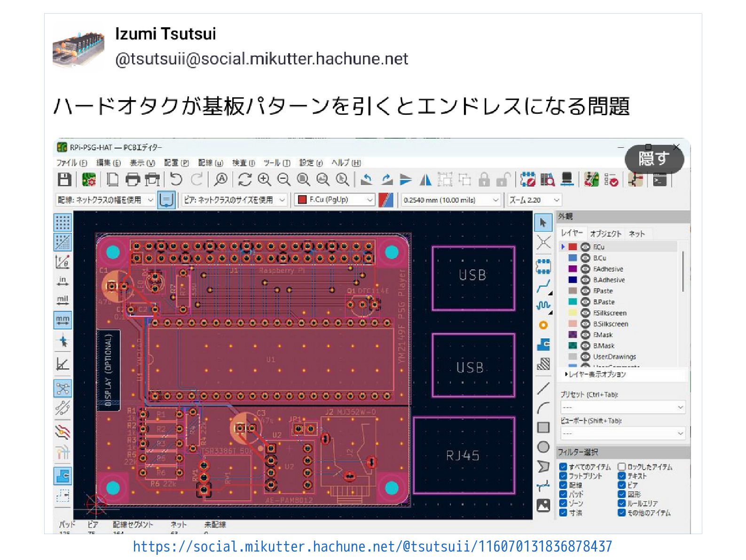Open the scripting console icon
The image size is (746, 560).
660,180
